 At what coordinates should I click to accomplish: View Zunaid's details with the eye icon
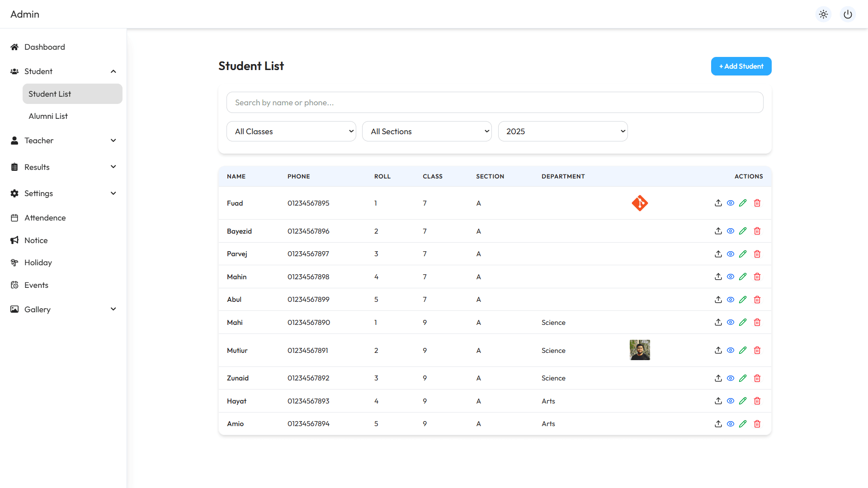[x=731, y=378]
